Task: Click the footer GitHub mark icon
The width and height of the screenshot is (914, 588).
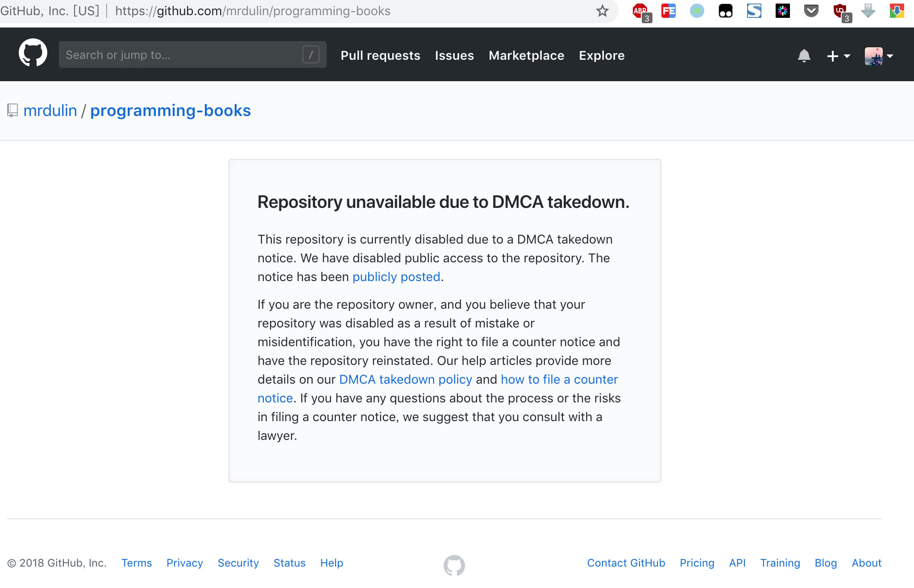Action: click(454, 565)
